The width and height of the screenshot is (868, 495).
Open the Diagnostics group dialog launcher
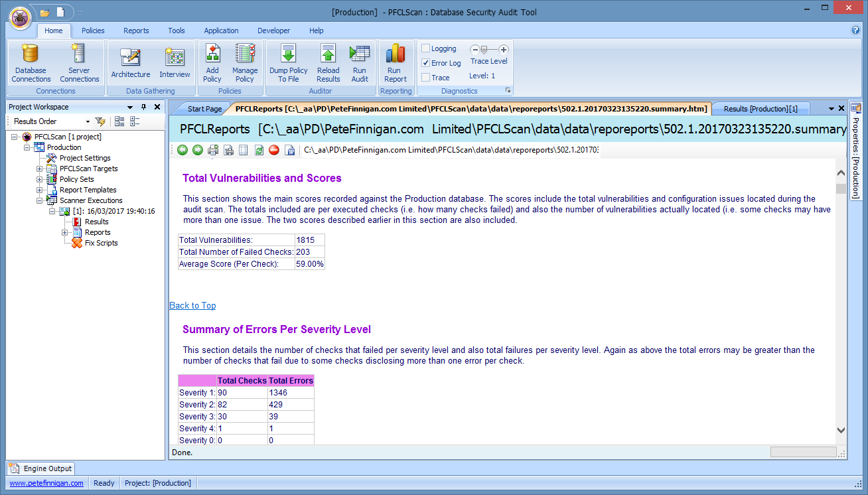pyautogui.click(x=508, y=90)
